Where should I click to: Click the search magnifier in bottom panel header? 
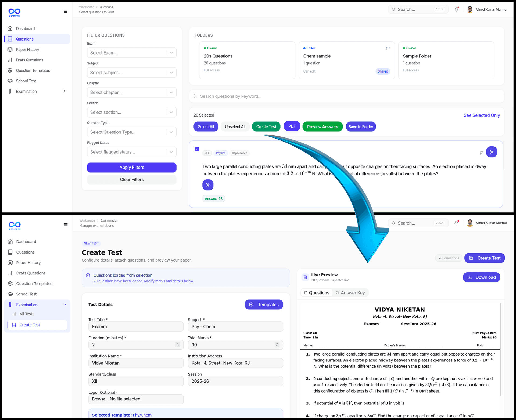[x=393, y=223]
